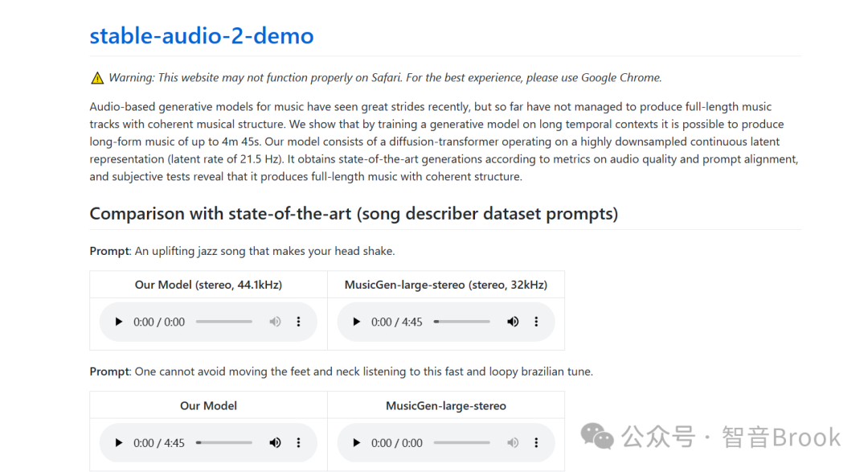Play the jazz prompt Our Model audio
Screen dimensions: 868x472
(118, 322)
